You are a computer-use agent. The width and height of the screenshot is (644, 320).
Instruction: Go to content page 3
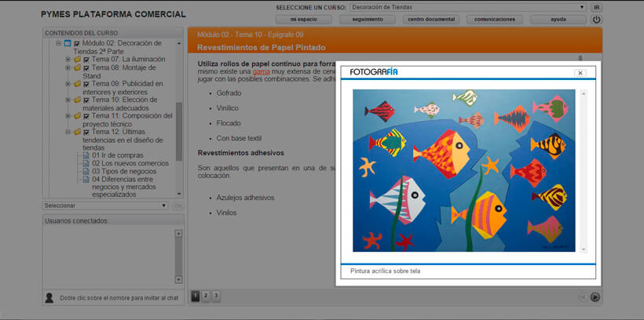point(216,296)
